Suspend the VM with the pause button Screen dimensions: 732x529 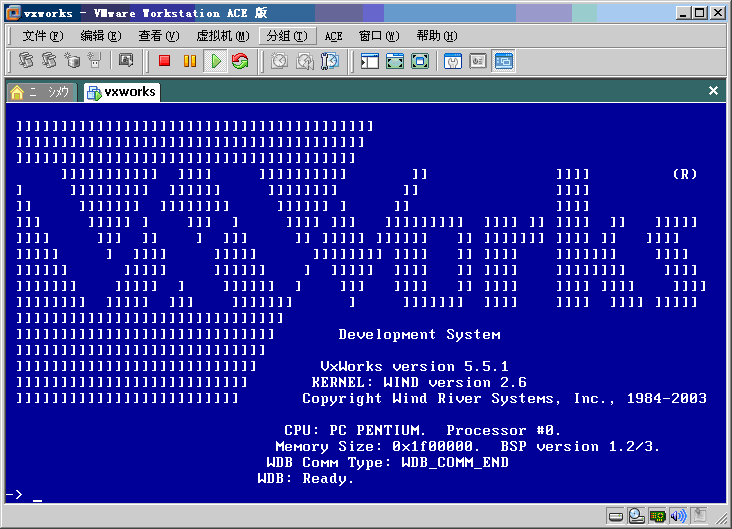tap(190, 61)
